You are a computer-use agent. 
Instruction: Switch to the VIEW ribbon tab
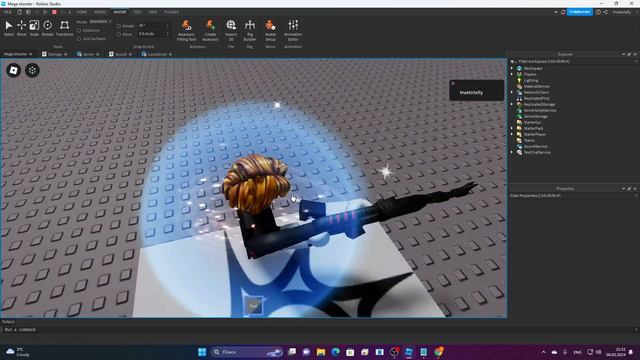click(x=153, y=12)
